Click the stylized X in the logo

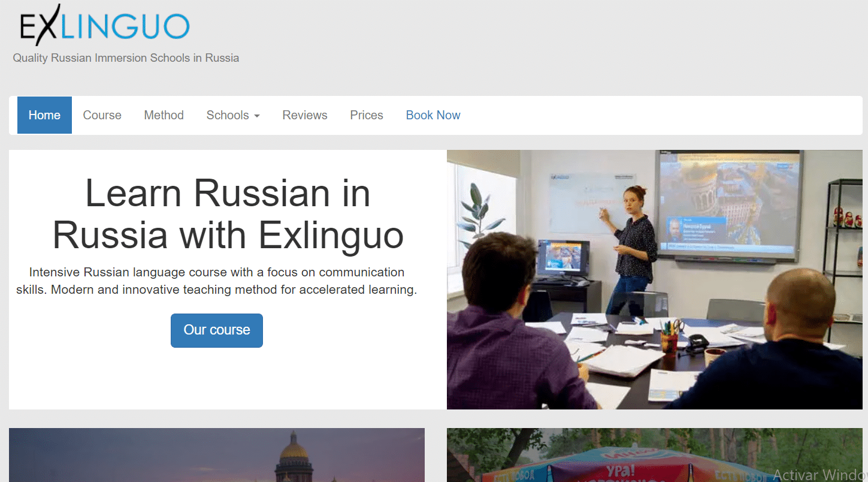coord(47,26)
